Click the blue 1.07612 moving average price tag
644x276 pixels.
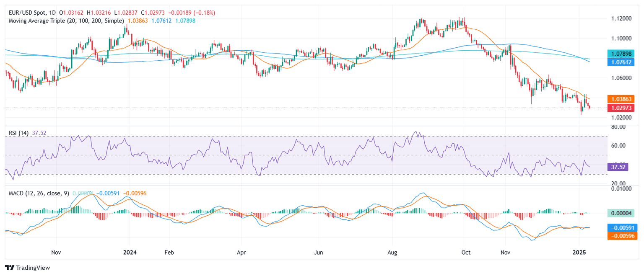tap(621, 62)
